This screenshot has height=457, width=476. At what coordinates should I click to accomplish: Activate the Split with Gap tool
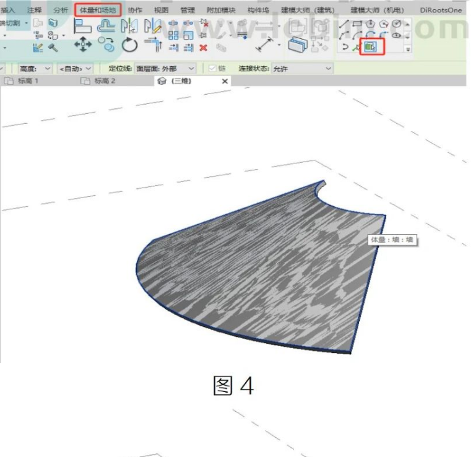[x=188, y=24]
